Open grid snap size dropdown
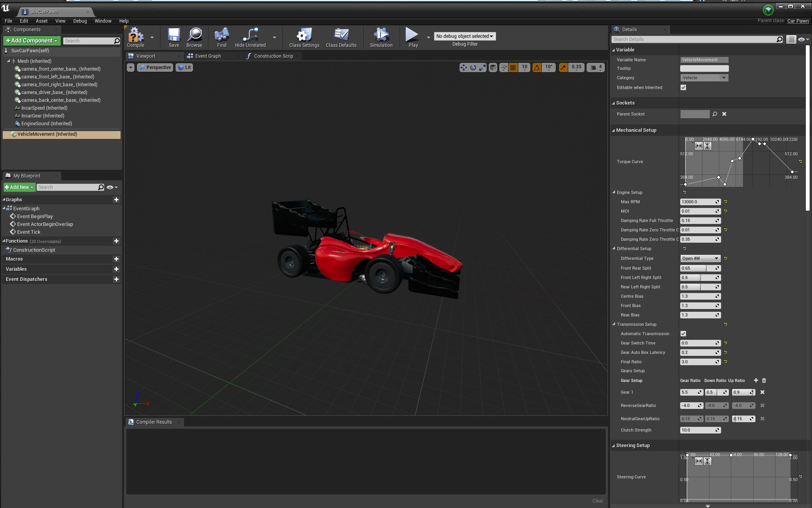The image size is (812, 508). (x=525, y=67)
